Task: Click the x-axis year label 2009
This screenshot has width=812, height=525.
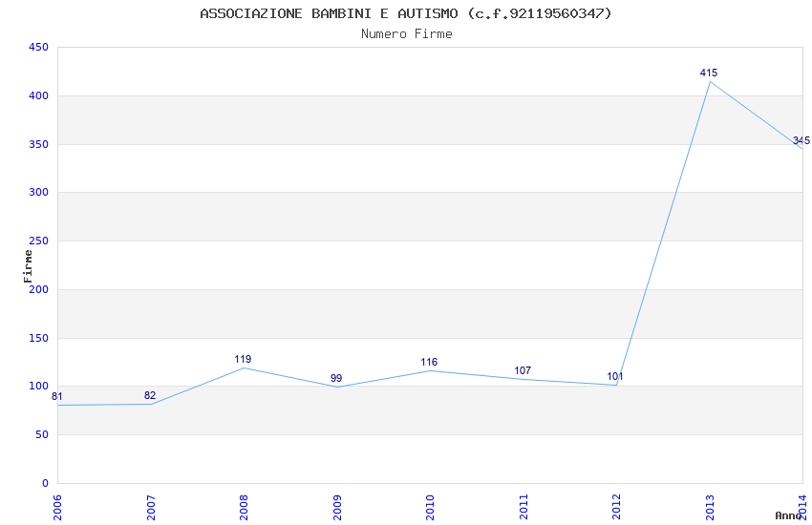Action: 337,508
